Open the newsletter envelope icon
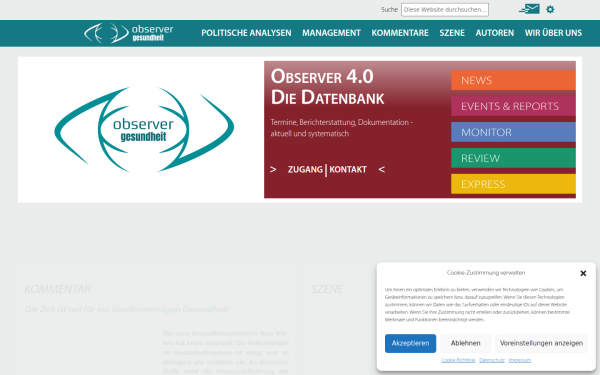This screenshot has width=600, height=375. click(x=530, y=9)
